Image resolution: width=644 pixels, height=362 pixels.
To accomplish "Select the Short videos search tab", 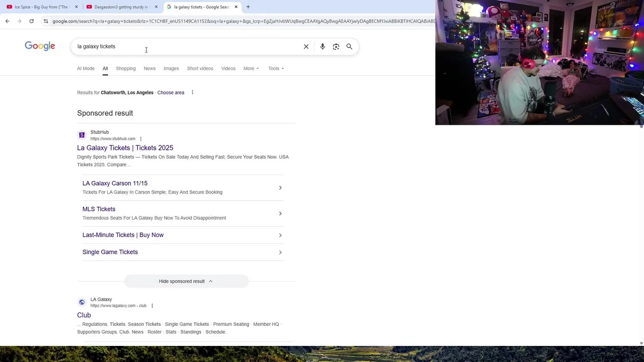I will click(x=200, y=68).
